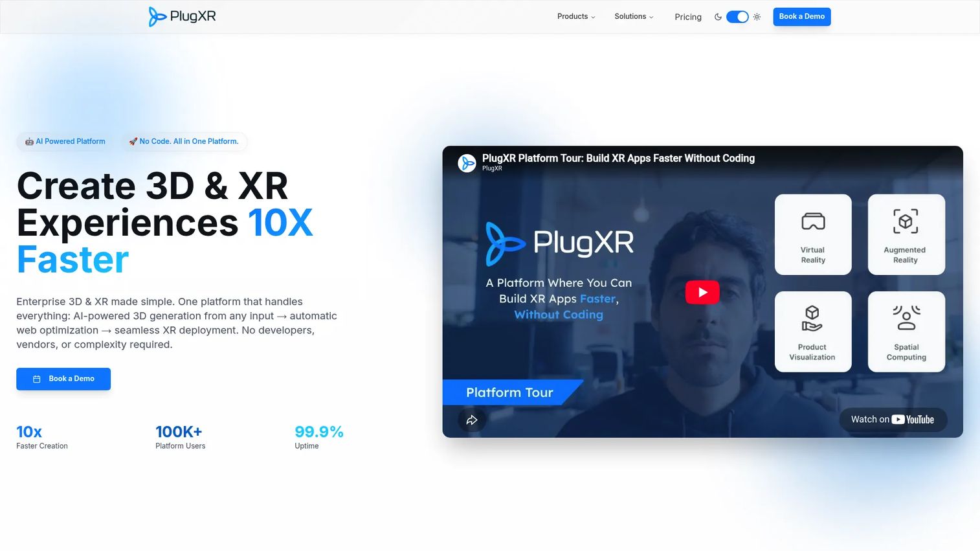Click the Product Visualization icon card
Screen dimensions: 980x551
click(813, 332)
